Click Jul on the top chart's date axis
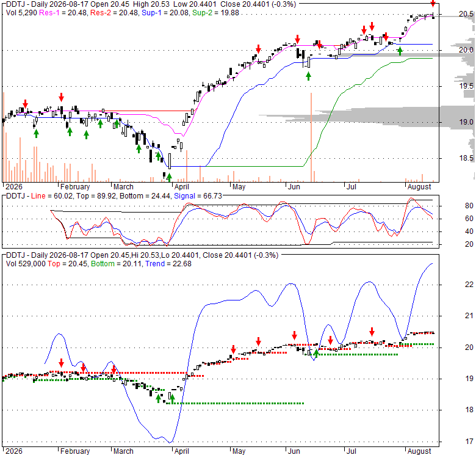Screen dimensions: 476x455 pos(352,186)
